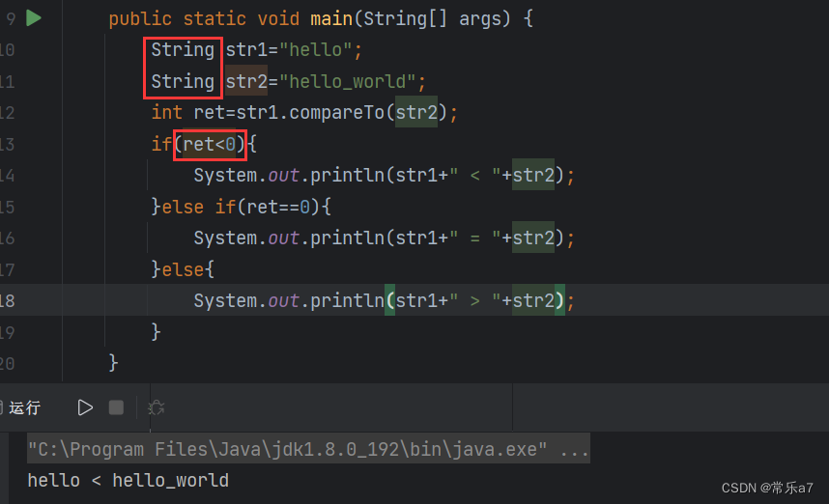The image size is (829, 504).
Task: Stop the running process with square button
Action: (116, 407)
